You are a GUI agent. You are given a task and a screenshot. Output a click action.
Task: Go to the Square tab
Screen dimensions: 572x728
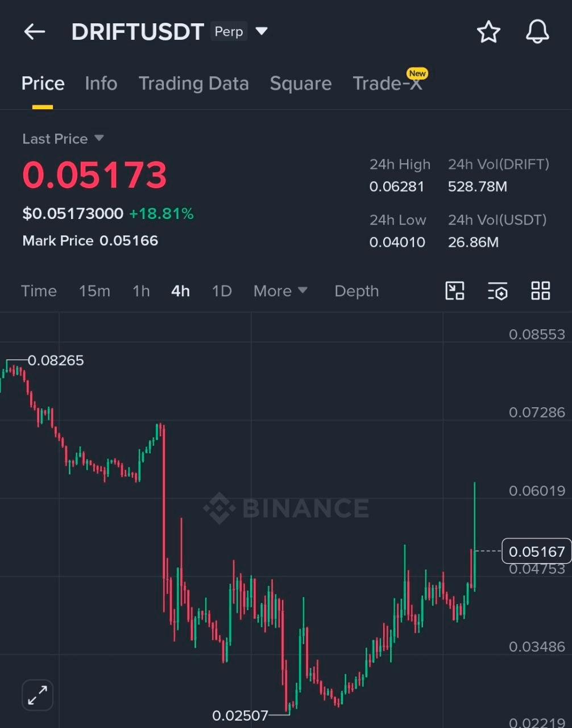(300, 84)
